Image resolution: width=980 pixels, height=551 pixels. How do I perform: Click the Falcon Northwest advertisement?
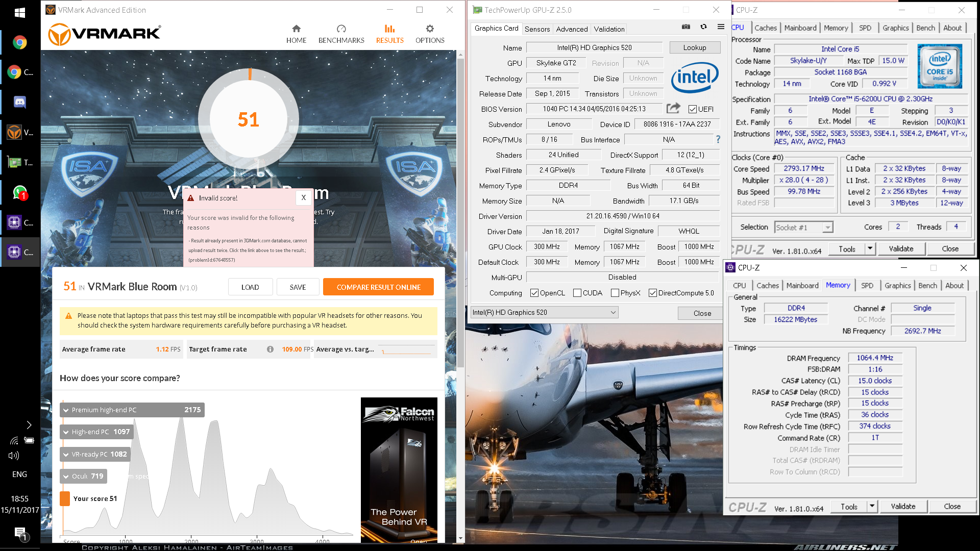399,469
